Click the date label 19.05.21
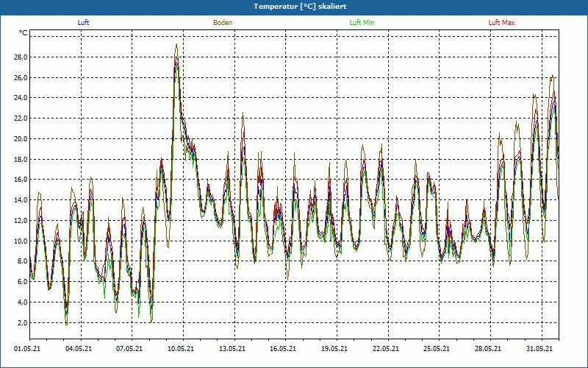This screenshot has width=588, height=368. 334,349
